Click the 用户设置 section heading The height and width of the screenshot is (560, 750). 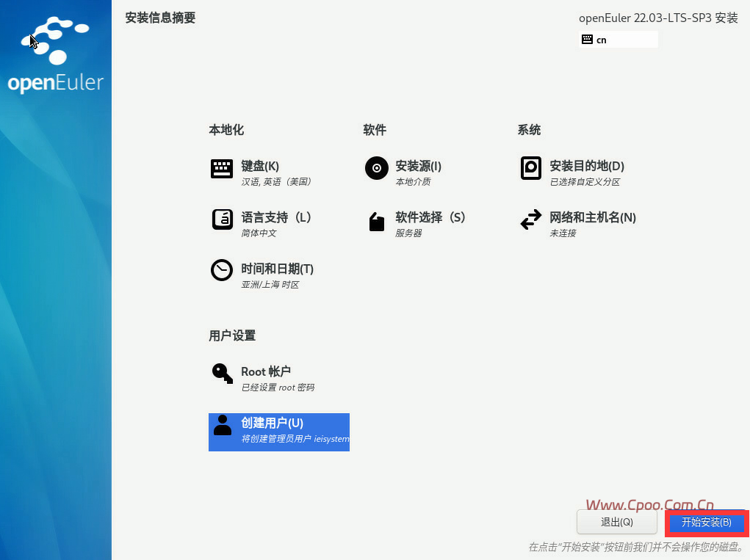coord(232,335)
